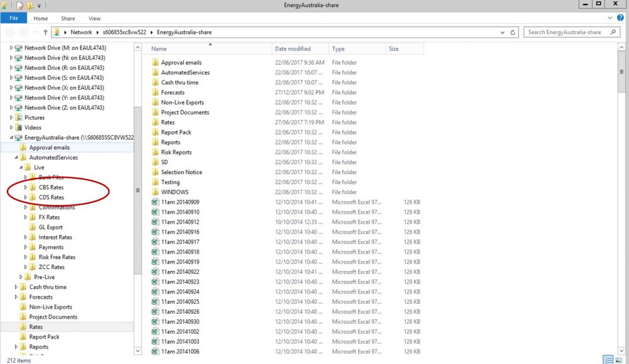Click the Testing folder icon in file list
Viewport: 629px width, 364px height.
pos(155,182)
